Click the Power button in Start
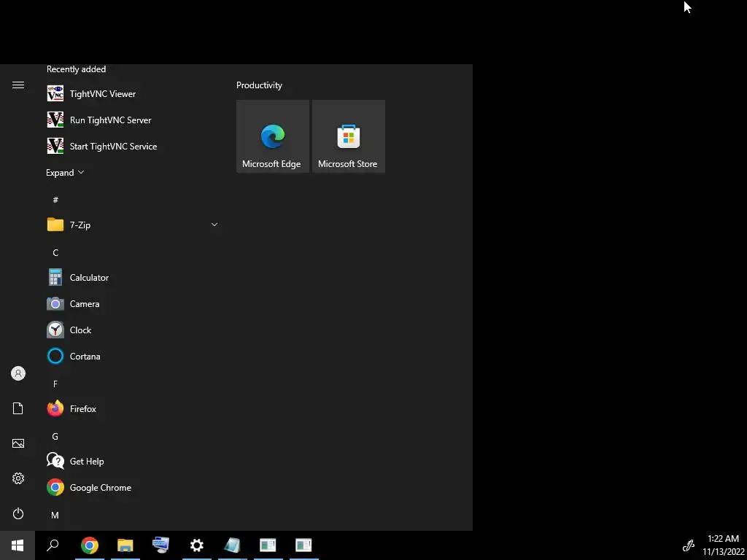The width and height of the screenshot is (747, 560). click(x=18, y=513)
